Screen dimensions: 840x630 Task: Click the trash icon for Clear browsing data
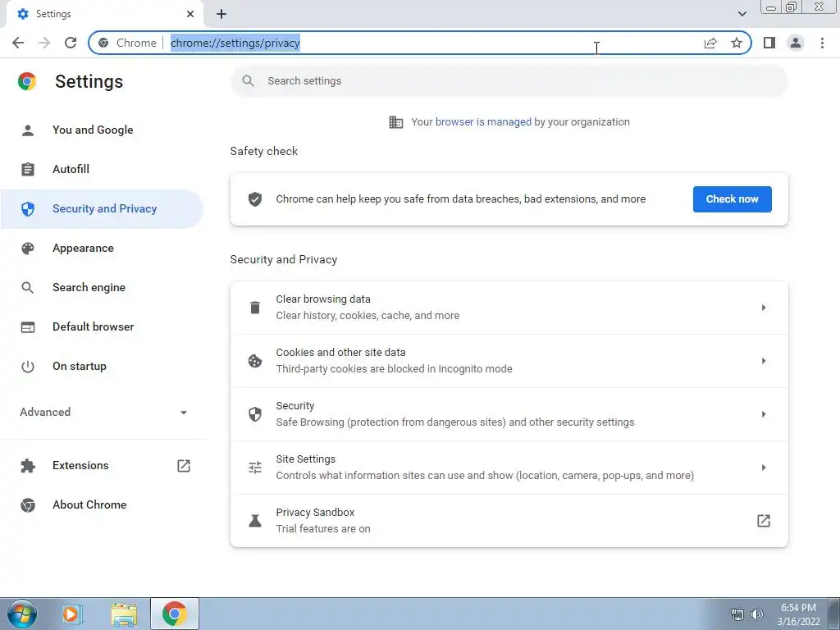pyautogui.click(x=255, y=308)
